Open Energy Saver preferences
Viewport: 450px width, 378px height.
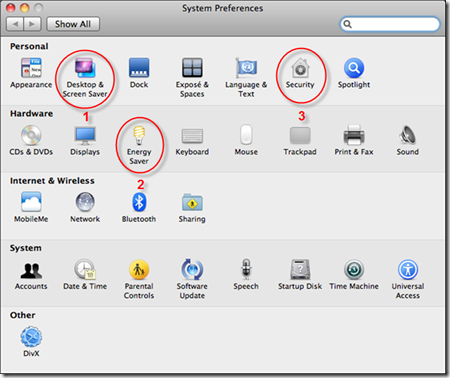(139, 145)
